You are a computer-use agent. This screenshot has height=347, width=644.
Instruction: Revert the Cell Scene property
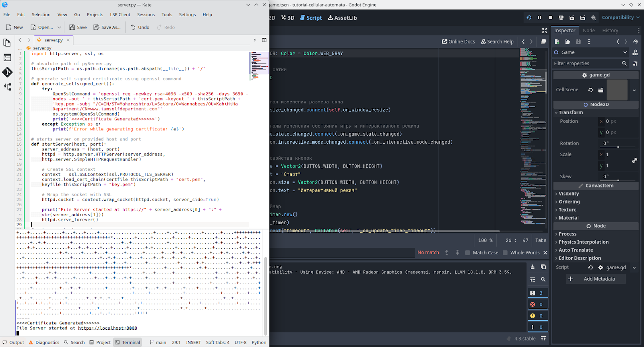[590, 90]
